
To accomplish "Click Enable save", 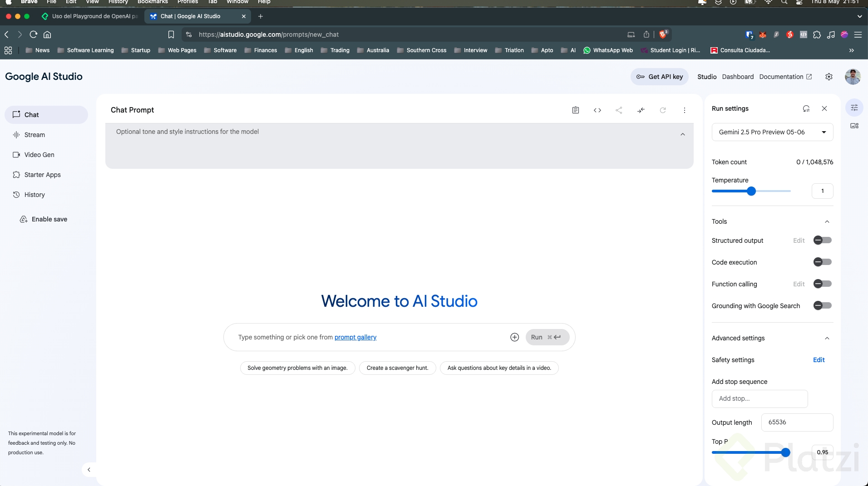I will [x=44, y=219].
